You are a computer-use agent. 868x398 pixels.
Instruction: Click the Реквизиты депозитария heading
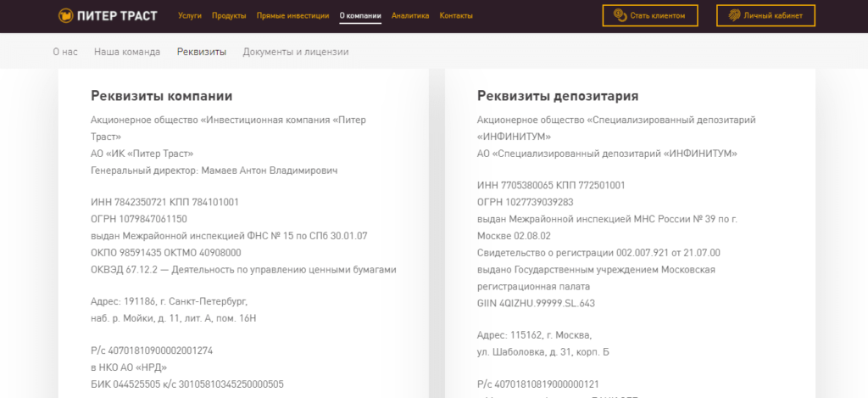[558, 96]
